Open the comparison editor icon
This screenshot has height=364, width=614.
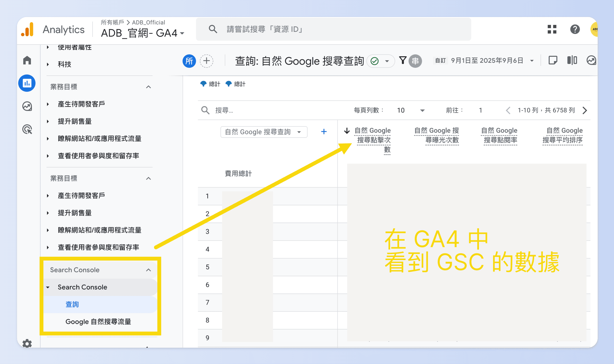point(572,60)
